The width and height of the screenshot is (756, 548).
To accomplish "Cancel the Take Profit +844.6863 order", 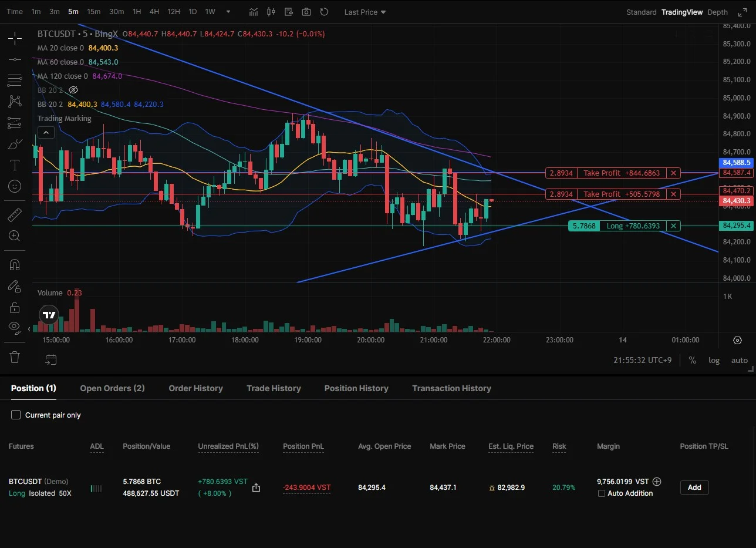I will point(674,173).
